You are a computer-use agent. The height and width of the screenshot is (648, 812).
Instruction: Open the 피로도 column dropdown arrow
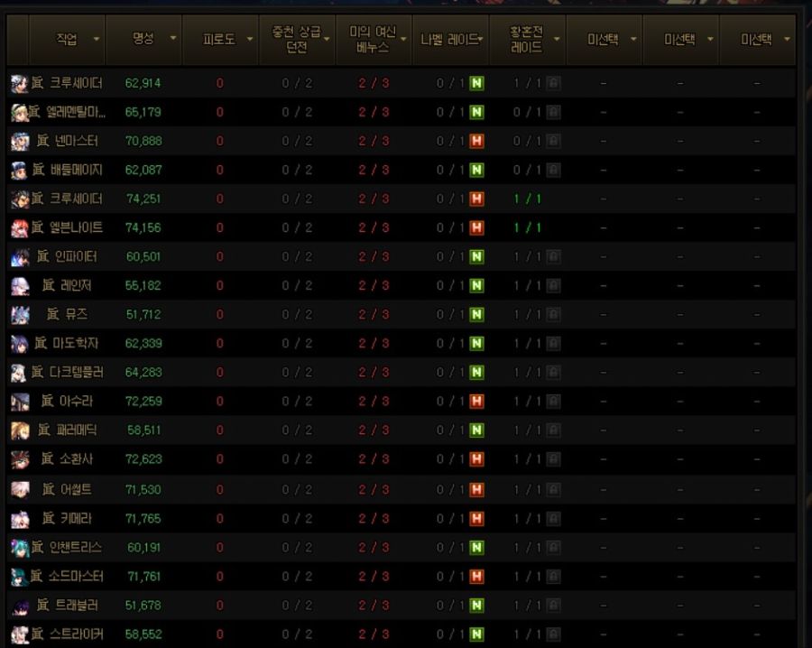(x=249, y=39)
